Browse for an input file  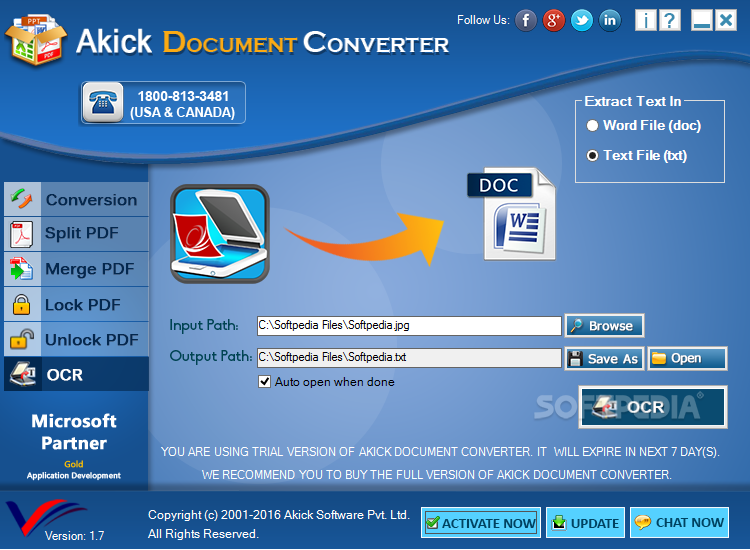tap(605, 326)
